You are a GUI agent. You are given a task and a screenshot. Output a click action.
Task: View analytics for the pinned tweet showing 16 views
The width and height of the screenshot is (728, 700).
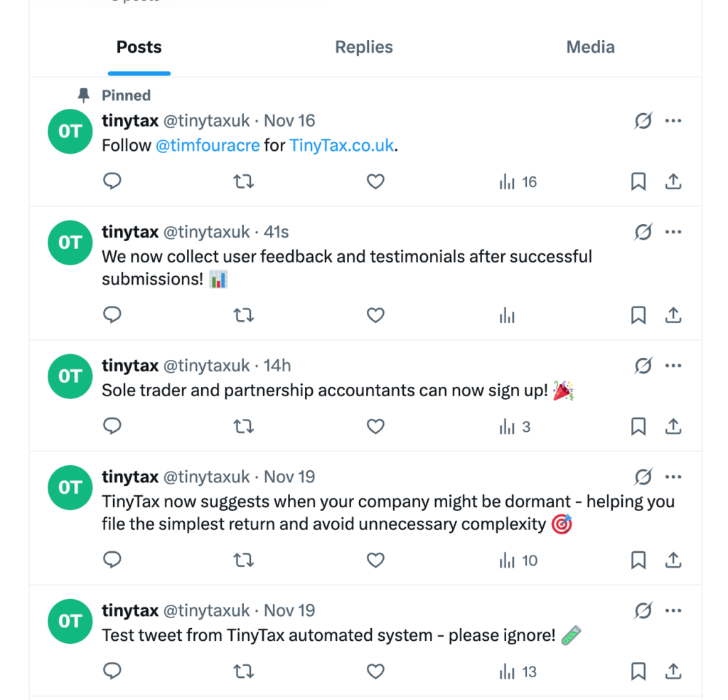point(507,181)
